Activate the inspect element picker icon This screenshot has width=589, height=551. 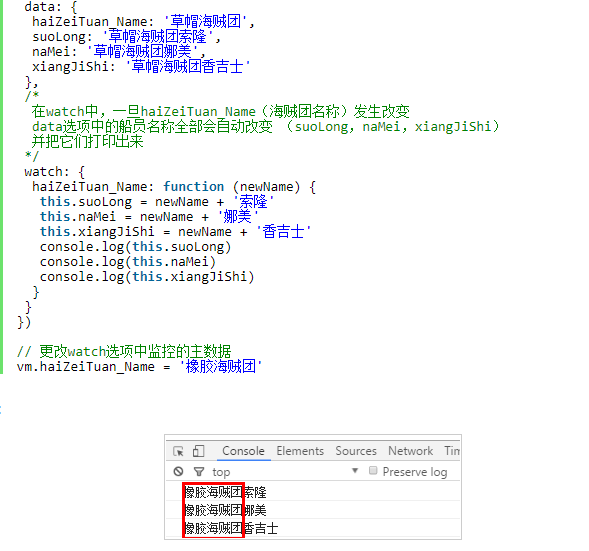178,451
